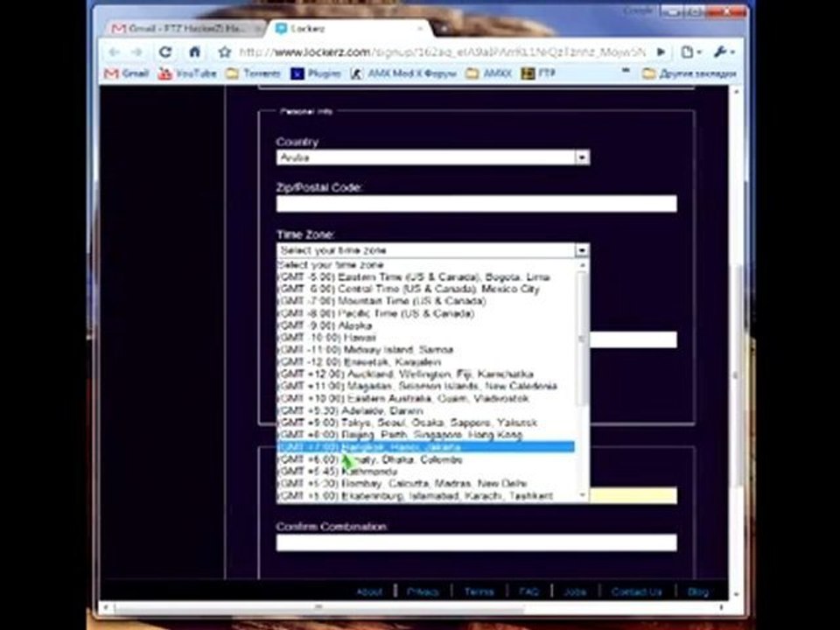Open the Plugins bookmark
The width and height of the screenshot is (840, 630).
(316, 73)
